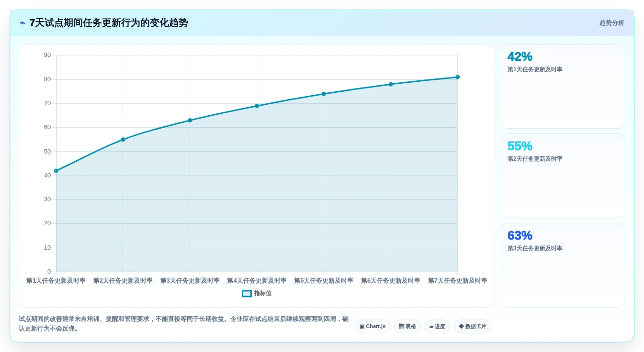Click the data point for 第5天
The image size is (644, 352).
click(324, 94)
